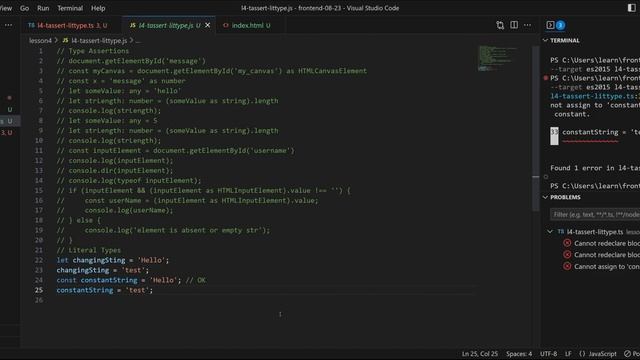This screenshot has height=360, width=640.
Task: Click 'let changingSting' on line 22
Action: (x=91, y=260)
